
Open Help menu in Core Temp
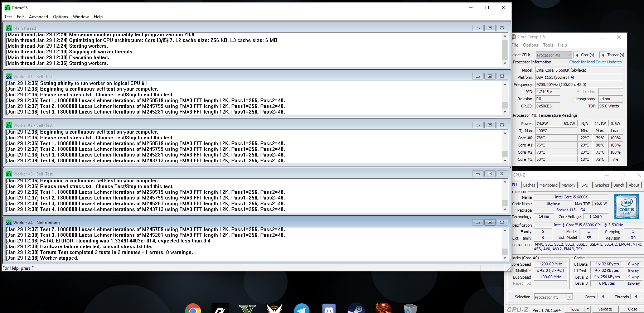562,45
